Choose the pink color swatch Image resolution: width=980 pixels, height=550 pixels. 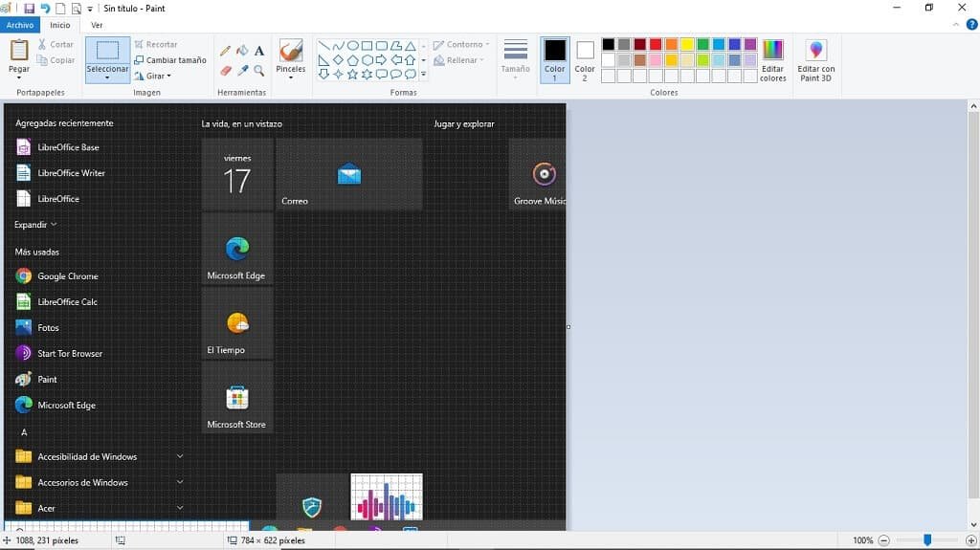point(655,60)
